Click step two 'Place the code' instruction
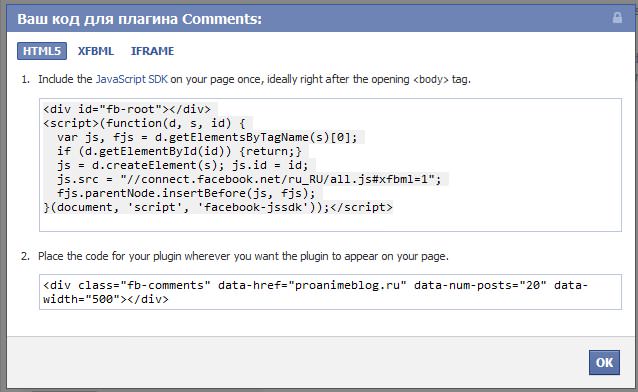The height and width of the screenshot is (392, 638). pos(243,256)
